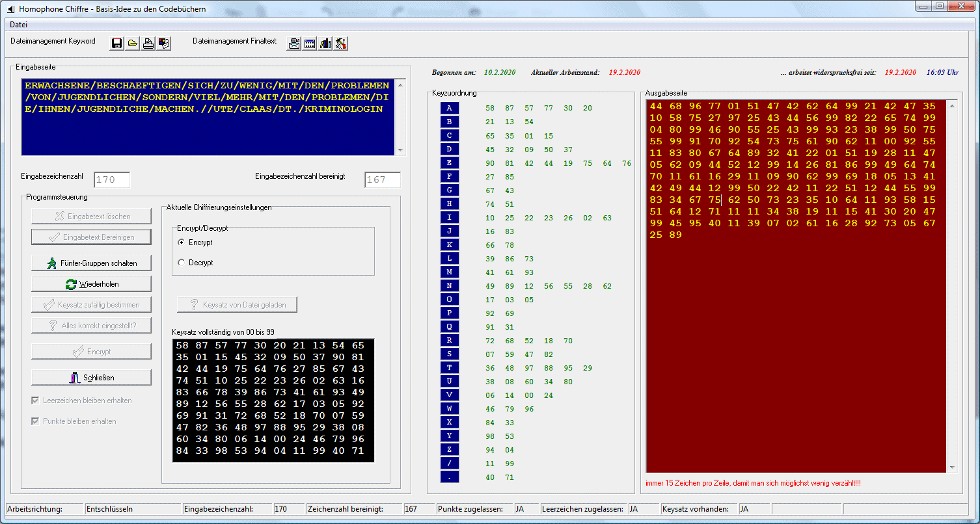
Task: Click the input text area scroll up arrow
Action: [400, 84]
